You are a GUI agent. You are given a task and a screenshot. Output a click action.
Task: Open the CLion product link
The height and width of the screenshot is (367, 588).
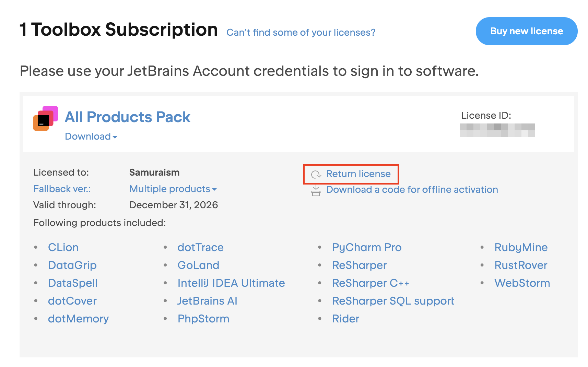coord(63,248)
